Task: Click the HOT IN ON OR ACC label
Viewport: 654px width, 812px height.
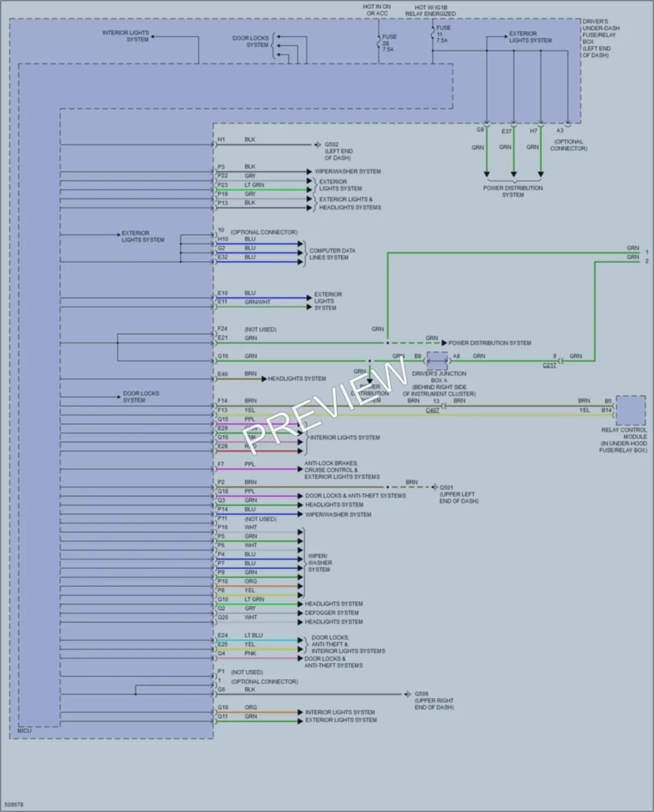Action: pos(377,10)
